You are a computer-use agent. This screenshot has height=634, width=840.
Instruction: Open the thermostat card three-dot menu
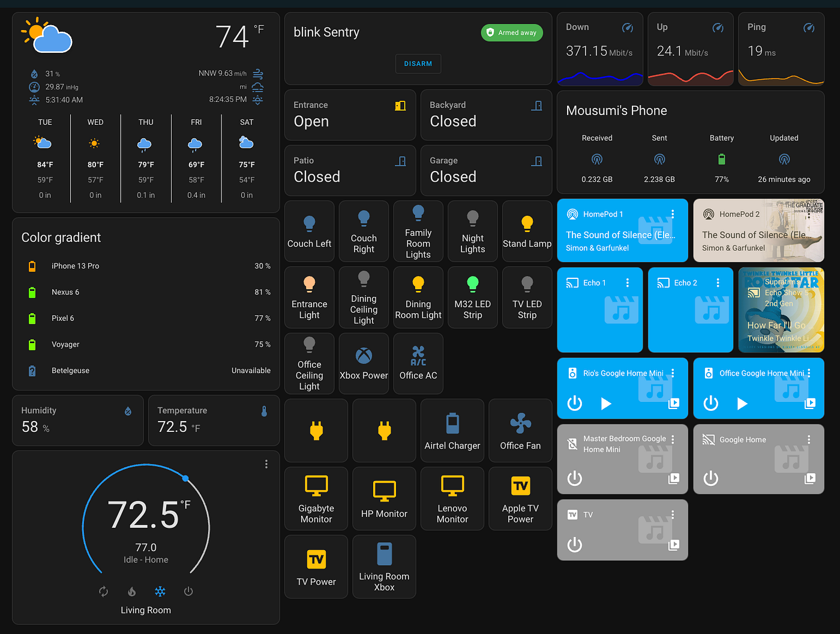coord(266,464)
